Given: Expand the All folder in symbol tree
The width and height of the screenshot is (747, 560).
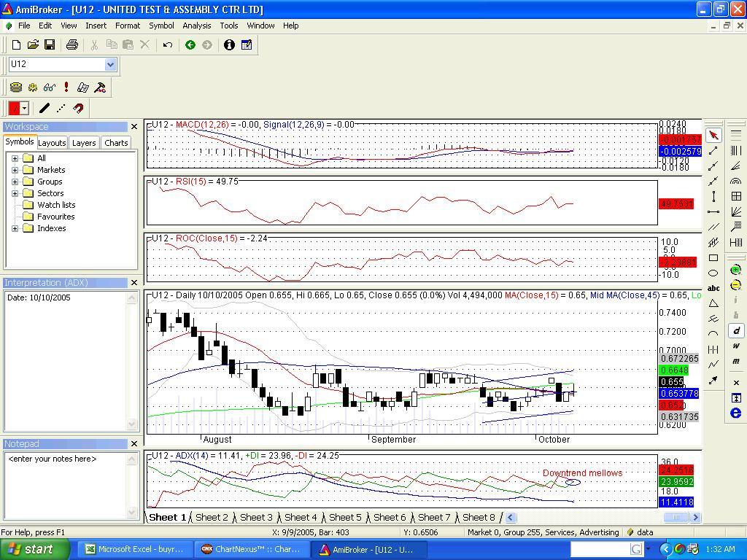Looking at the screenshot, I should click(x=15, y=158).
